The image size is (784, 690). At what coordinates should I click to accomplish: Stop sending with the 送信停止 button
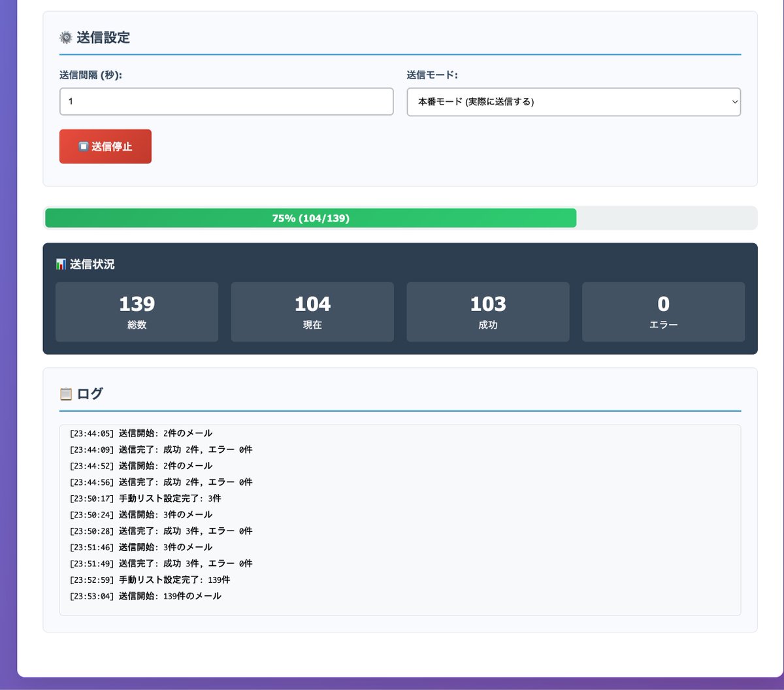tap(105, 146)
